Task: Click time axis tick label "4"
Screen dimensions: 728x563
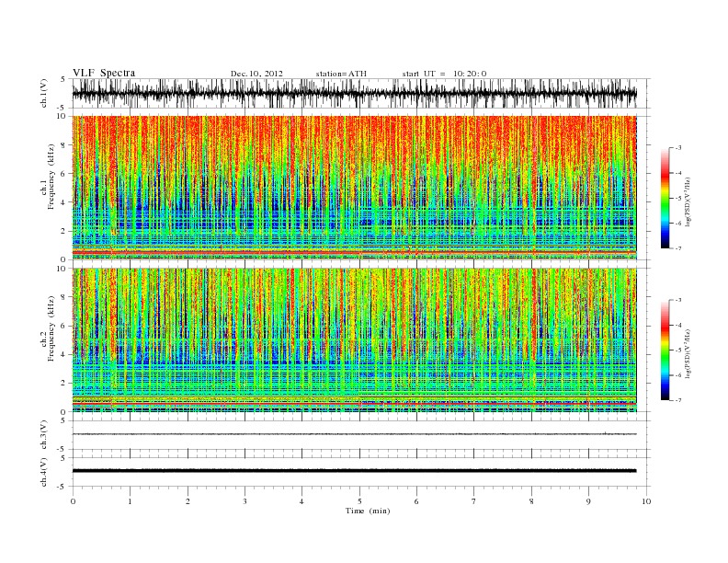Action: pos(301,501)
